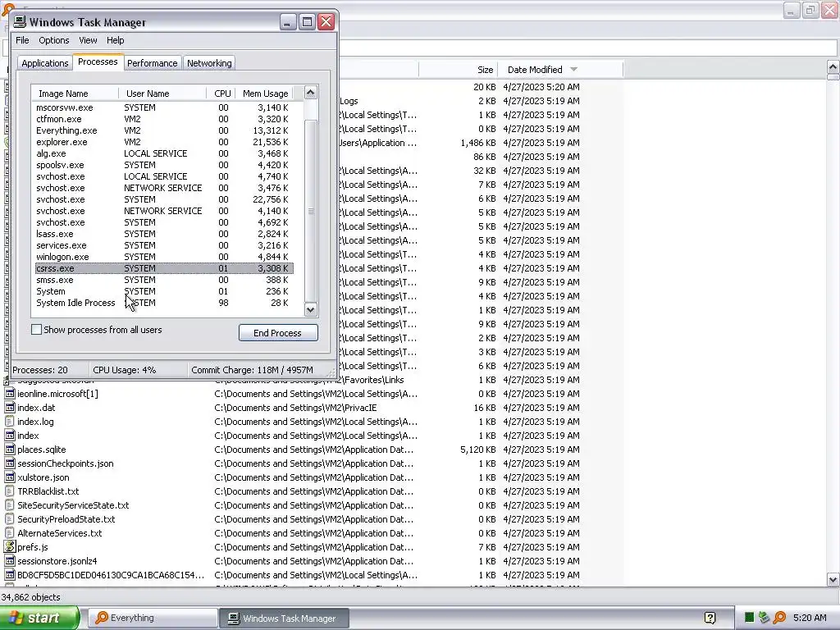The height and width of the screenshot is (630, 840).
Task: Click the index.log file icon
Action: coord(10,422)
